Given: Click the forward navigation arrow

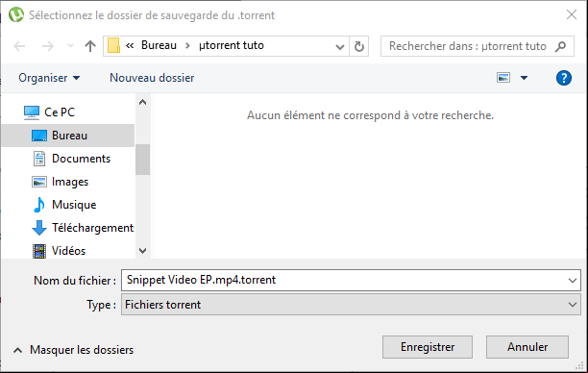Looking at the screenshot, I should pos(48,46).
